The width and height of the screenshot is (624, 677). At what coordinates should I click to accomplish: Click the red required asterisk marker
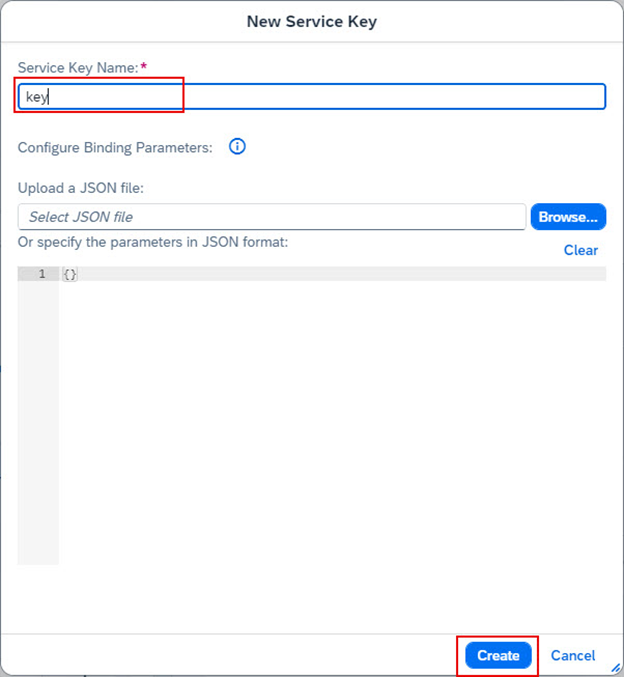pos(143,66)
